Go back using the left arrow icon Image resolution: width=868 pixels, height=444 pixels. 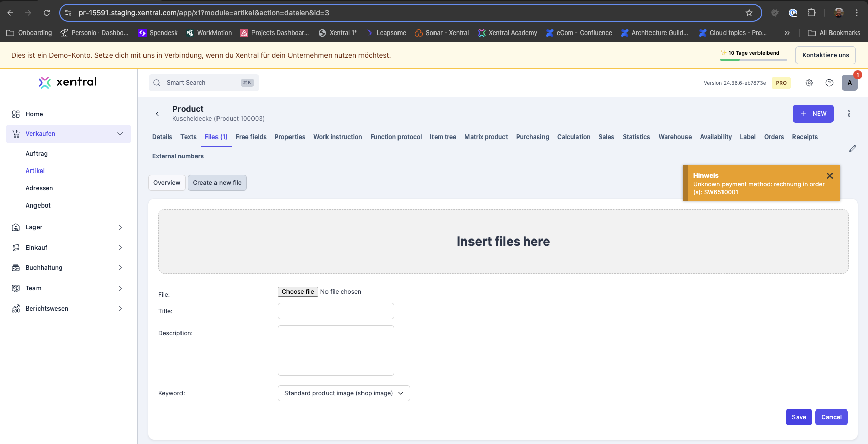(x=157, y=114)
